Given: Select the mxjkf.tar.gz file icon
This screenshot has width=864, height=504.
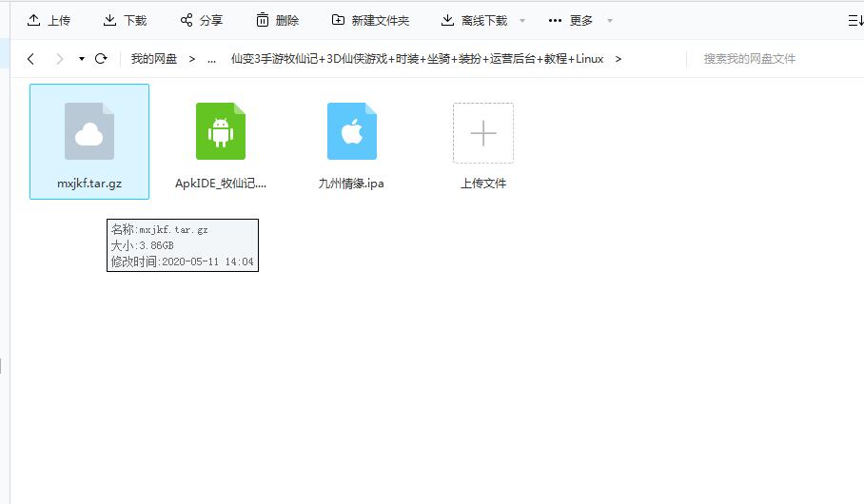Looking at the screenshot, I should (x=89, y=132).
